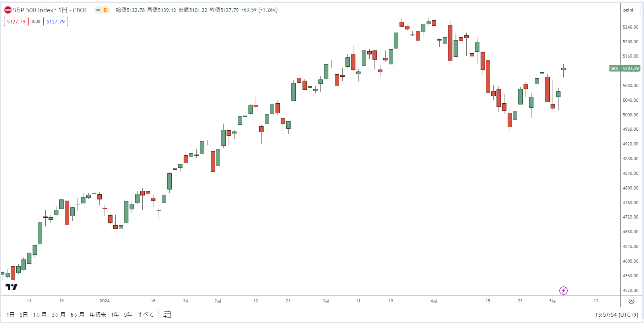Screen dimensions: 644x323
Task: Select the 3ヶ月 time range
Action: pos(58,315)
